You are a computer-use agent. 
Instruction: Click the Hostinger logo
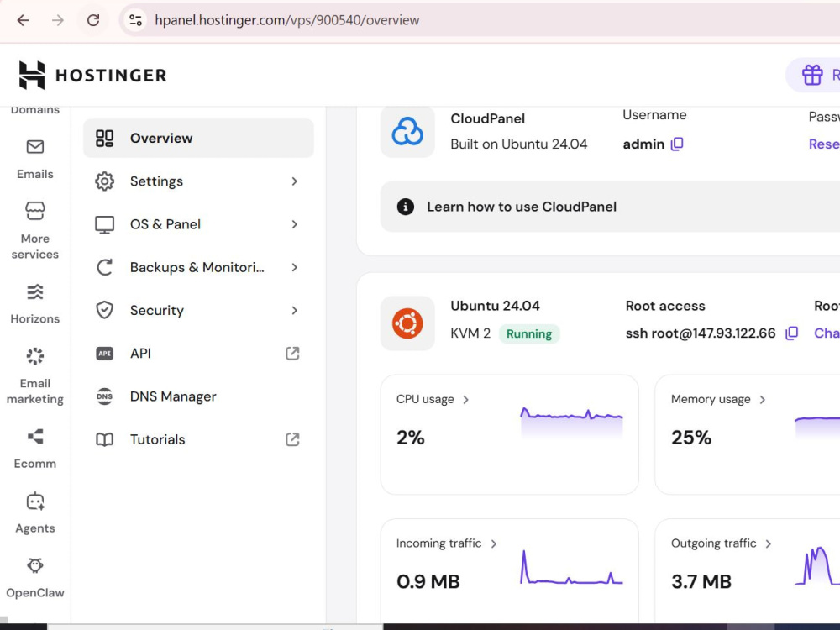(92, 75)
